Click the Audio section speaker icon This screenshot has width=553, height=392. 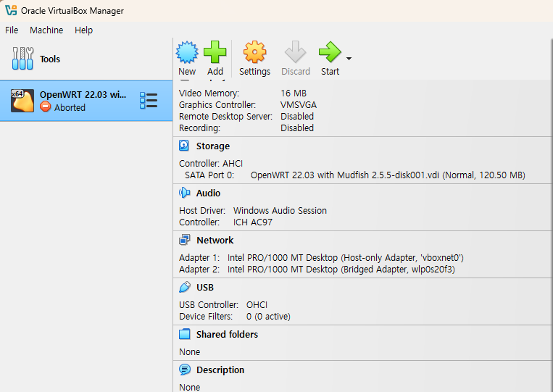[184, 193]
